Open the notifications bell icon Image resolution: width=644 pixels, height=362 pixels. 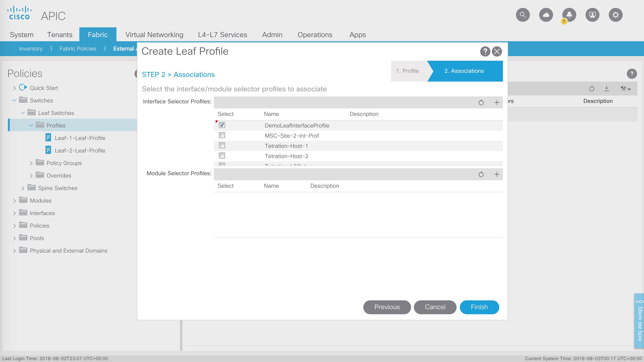(569, 15)
